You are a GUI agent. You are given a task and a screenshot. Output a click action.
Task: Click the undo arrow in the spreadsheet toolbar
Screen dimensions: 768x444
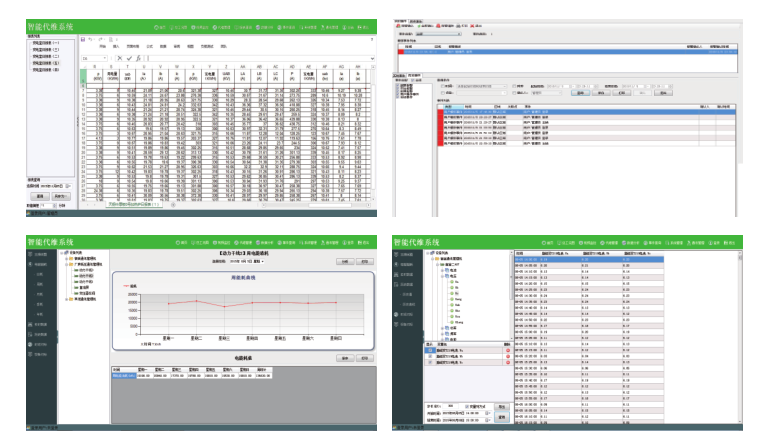(x=91, y=39)
